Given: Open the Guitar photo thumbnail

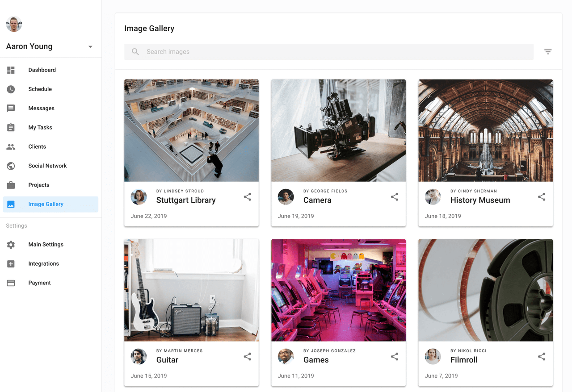Looking at the screenshot, I should click(x=191, y=290).
